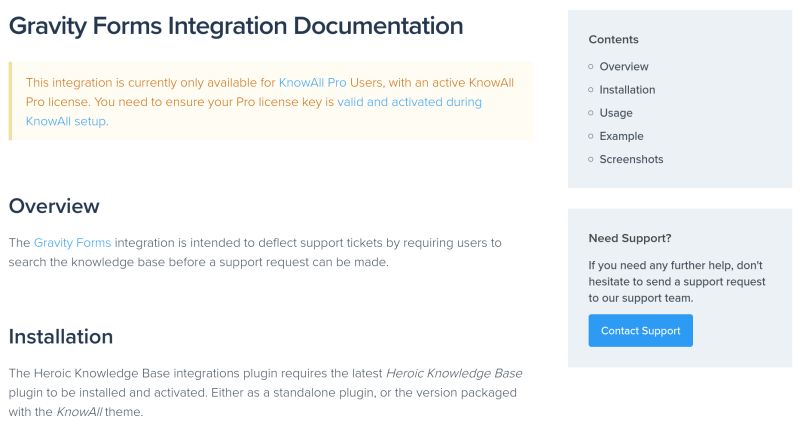Screen dimensions: 800x425
Task: Click the bullet circle beside Overview
Action: point(591,67)
